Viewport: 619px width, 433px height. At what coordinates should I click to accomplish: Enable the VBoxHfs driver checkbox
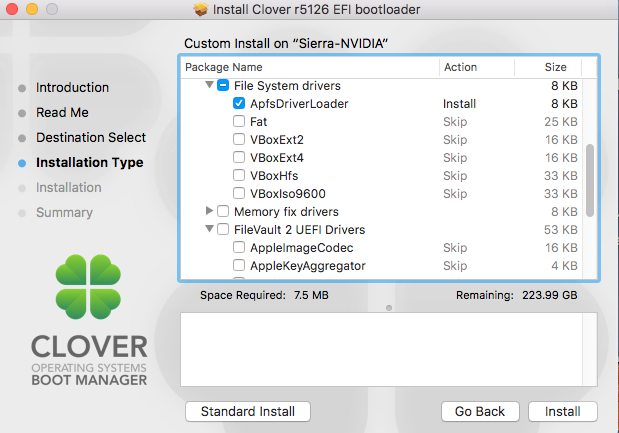tap(239, 175)
